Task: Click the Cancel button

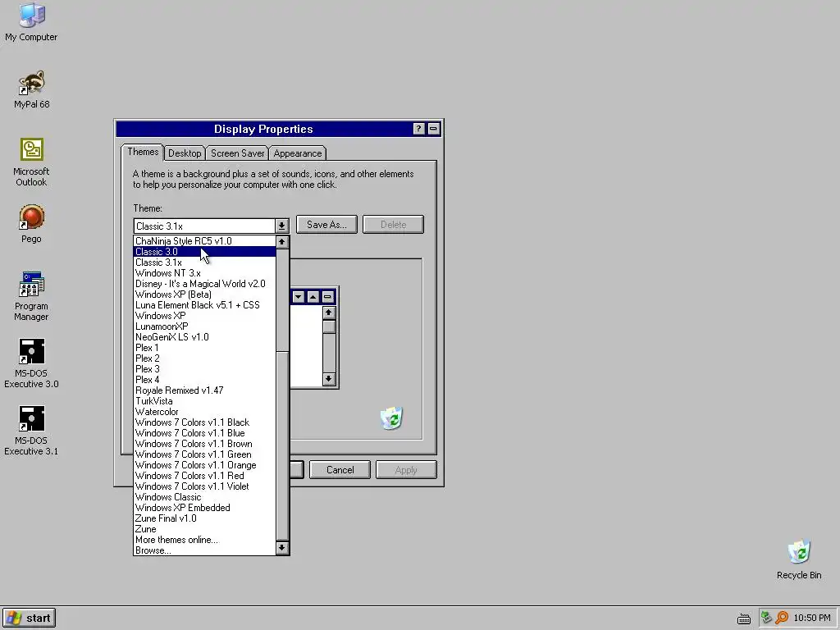Action: click(340, 470)
